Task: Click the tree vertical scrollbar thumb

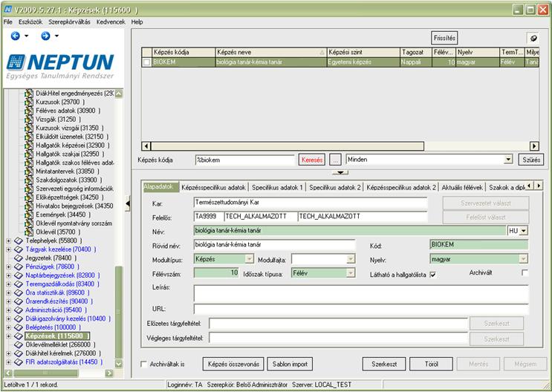Action: tap(119, 312)
